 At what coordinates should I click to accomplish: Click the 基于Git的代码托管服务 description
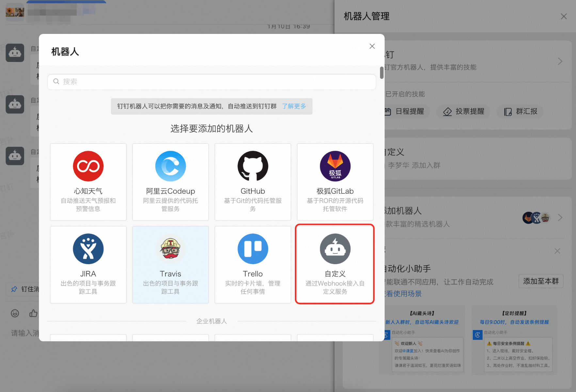[253, 204]
